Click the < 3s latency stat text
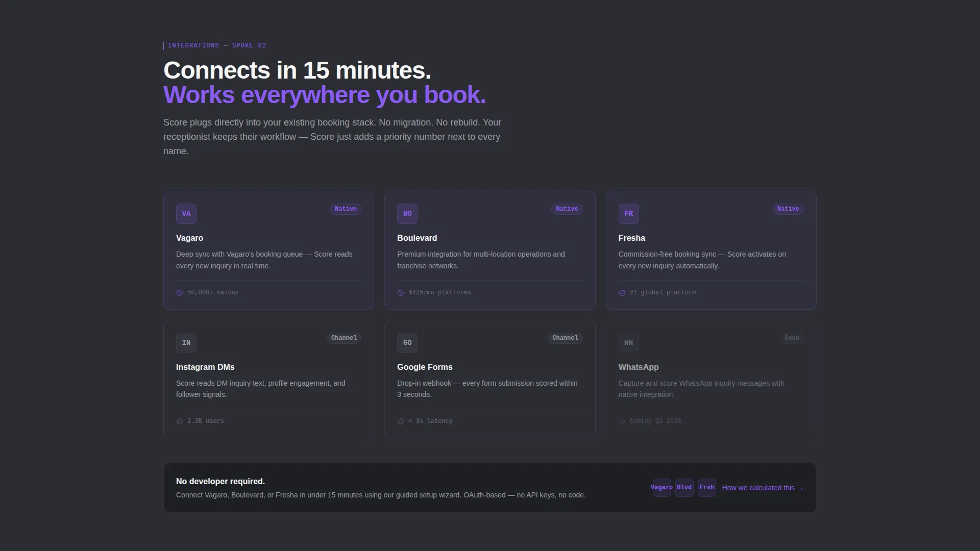980x551 pixels. pyautogui.click(x=430, y=421)
